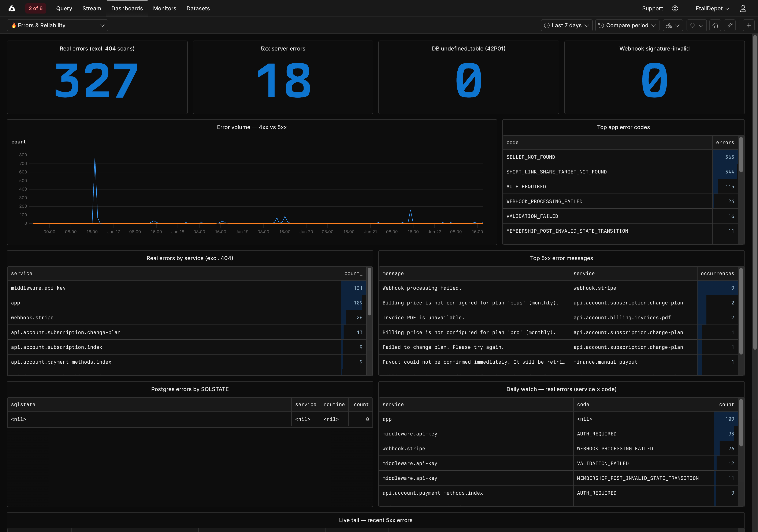
Task: Click AUTH_REQUIRED in Top app error codes
Action: pos(526,187)
